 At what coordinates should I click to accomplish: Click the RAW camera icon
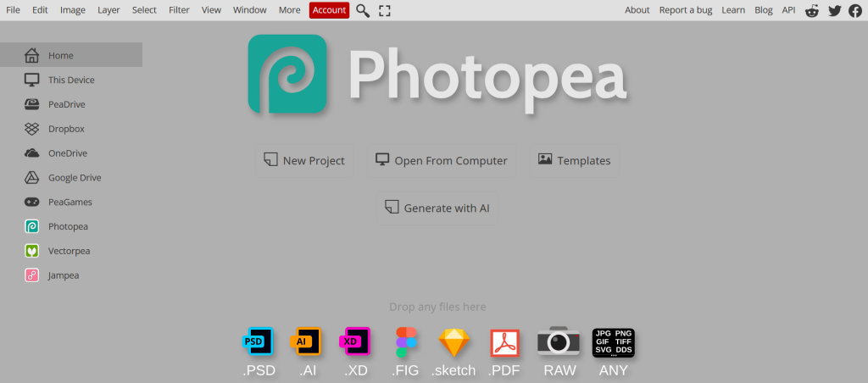coord(559,341)
